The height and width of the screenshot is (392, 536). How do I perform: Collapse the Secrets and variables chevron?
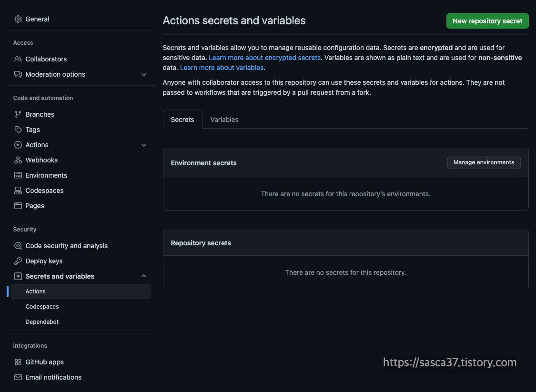tap(144, 276)
